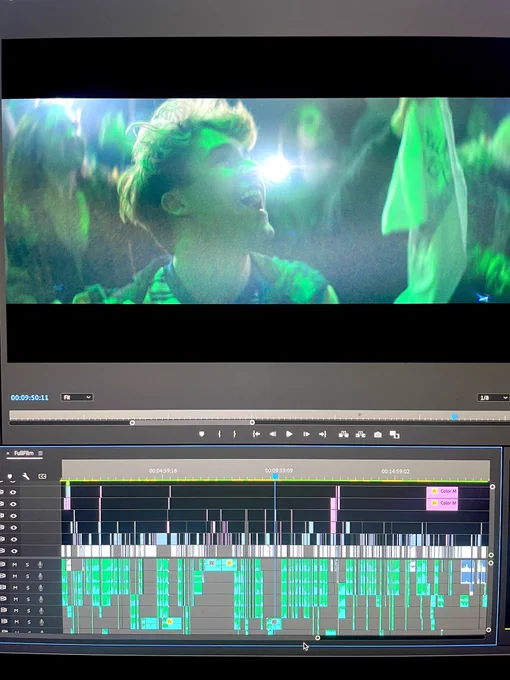Click the video frame in Program monitor
This screenshot has width=510, height=680.
256,201
